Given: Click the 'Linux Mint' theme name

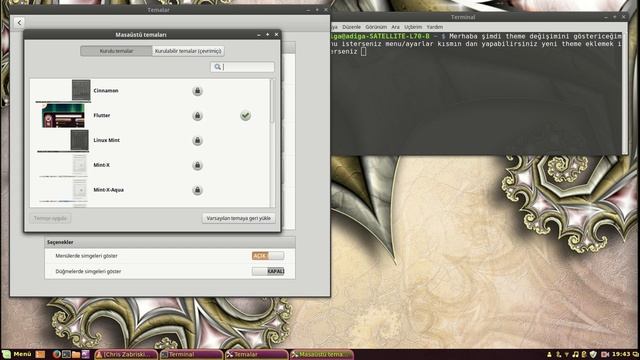Looking at the screenshot, I should (107, 140).
